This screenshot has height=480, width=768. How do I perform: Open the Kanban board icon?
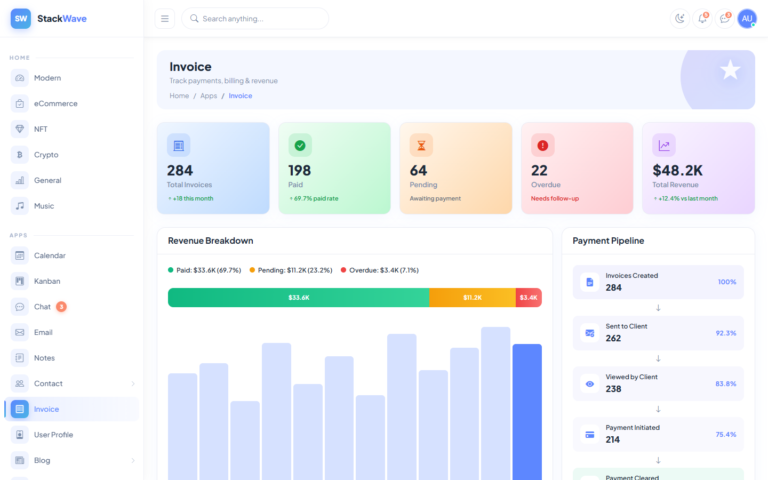point(19,281)
